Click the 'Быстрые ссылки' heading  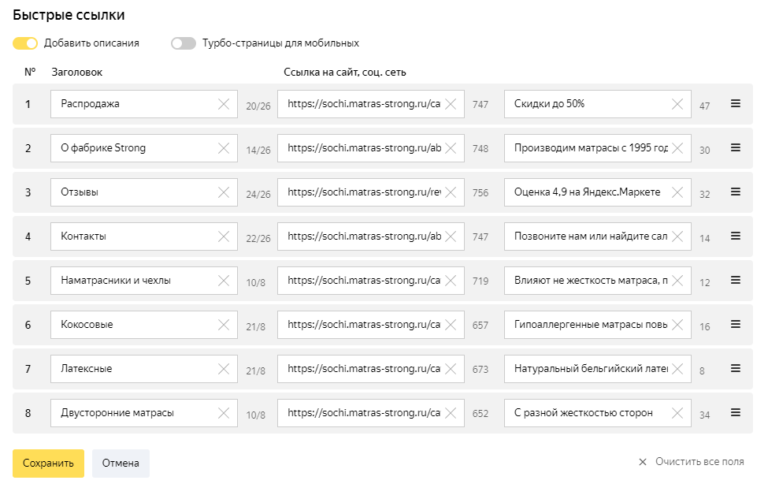[x=69, y=15]
